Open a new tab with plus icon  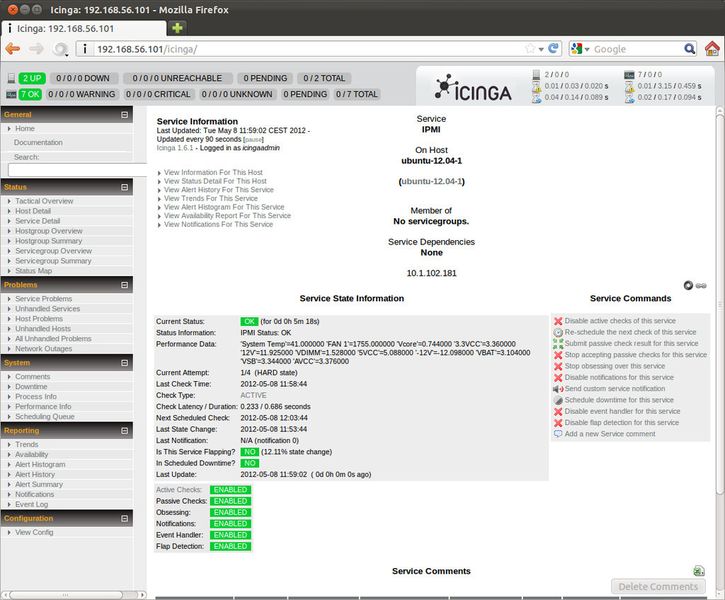pyautogui.click(x=177, y=28)
